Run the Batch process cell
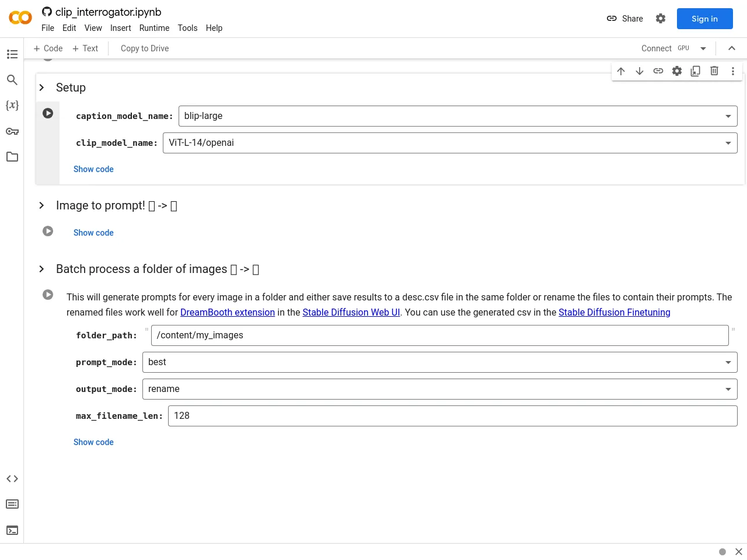Image resolution: width=747 pixels, height=560 pixels. click(48, 295)
